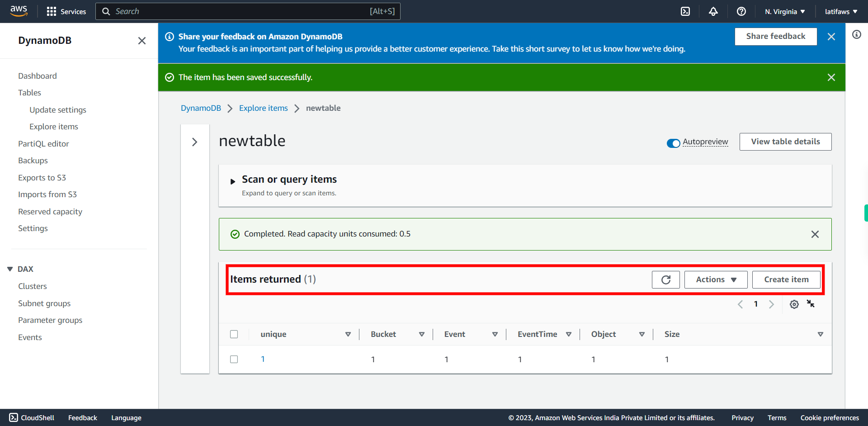Open Settings in the sidebar
The width and height of the screenshot is (868, 426).
click(x=33, y=228)
